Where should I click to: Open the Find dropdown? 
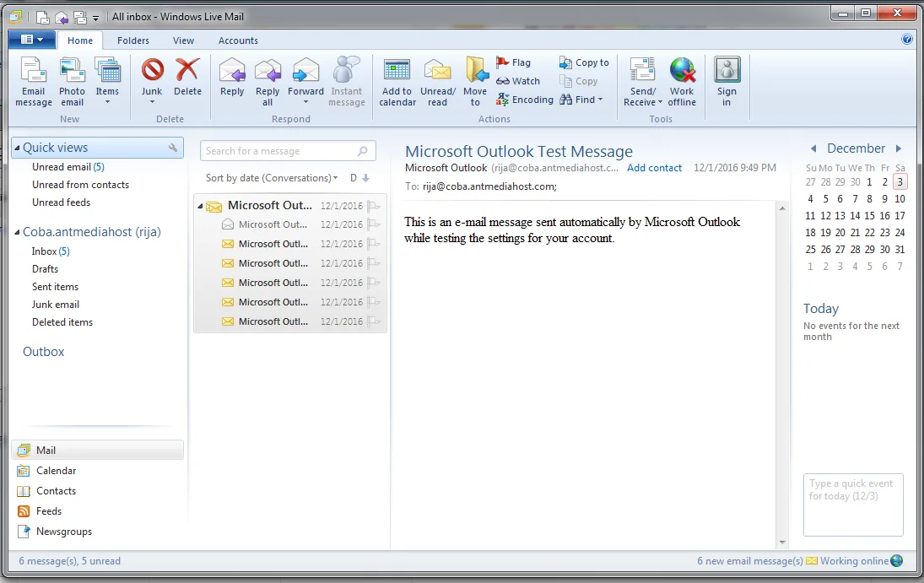pos(581,100)
